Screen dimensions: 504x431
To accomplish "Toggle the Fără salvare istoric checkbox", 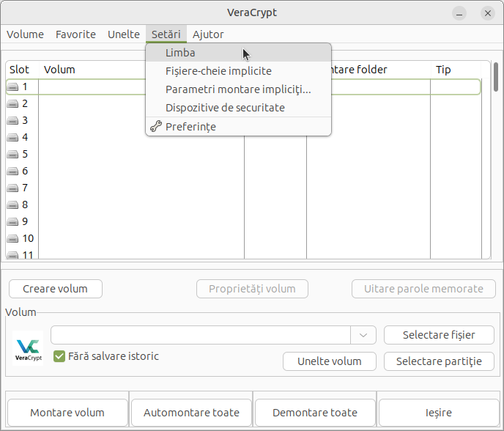I will pyautogui.click(x=60, y=356).
